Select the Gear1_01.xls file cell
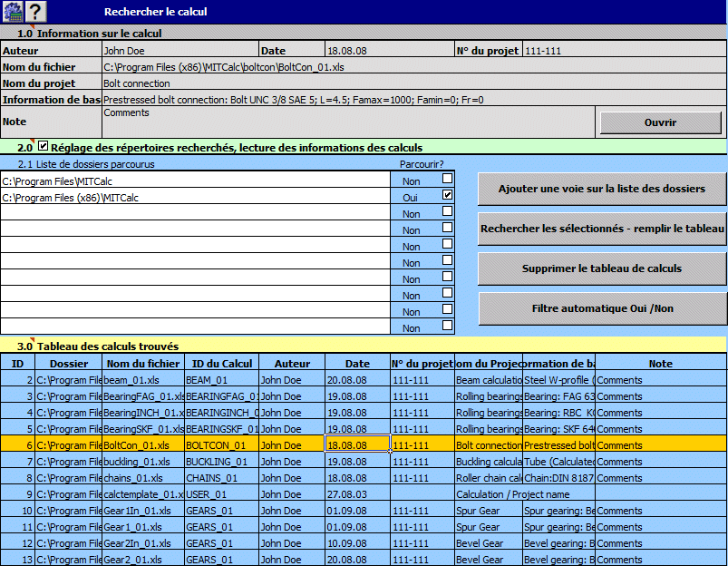The height and width of the screenshot is (566, 728). (143, 526)
